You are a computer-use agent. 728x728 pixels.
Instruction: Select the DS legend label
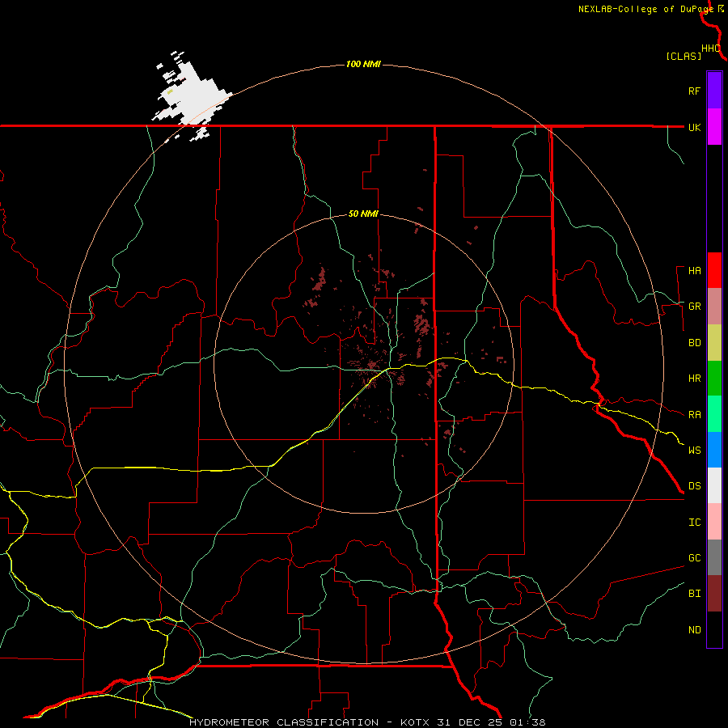coord(694,485)
